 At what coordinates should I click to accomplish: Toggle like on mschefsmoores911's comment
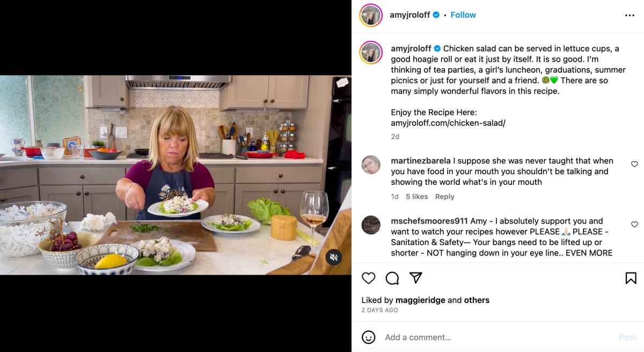(634, 224)
